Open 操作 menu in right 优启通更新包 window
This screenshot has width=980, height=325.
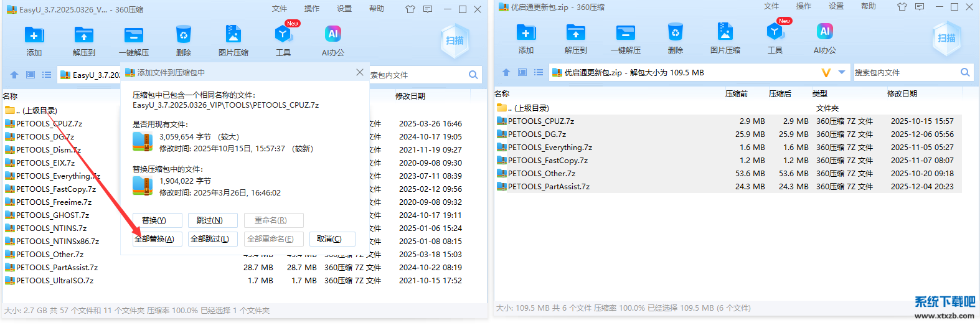(x=804, y=6)
